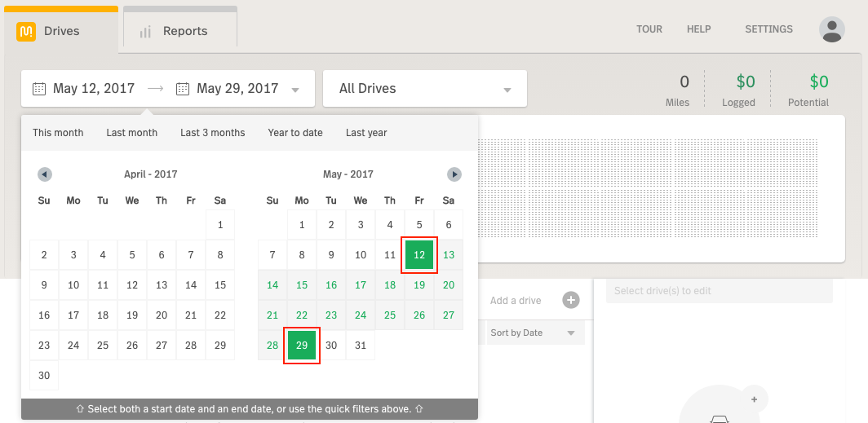868x423 pixels.
Task: Click the Miles total value
Action: tap(684, 82)
